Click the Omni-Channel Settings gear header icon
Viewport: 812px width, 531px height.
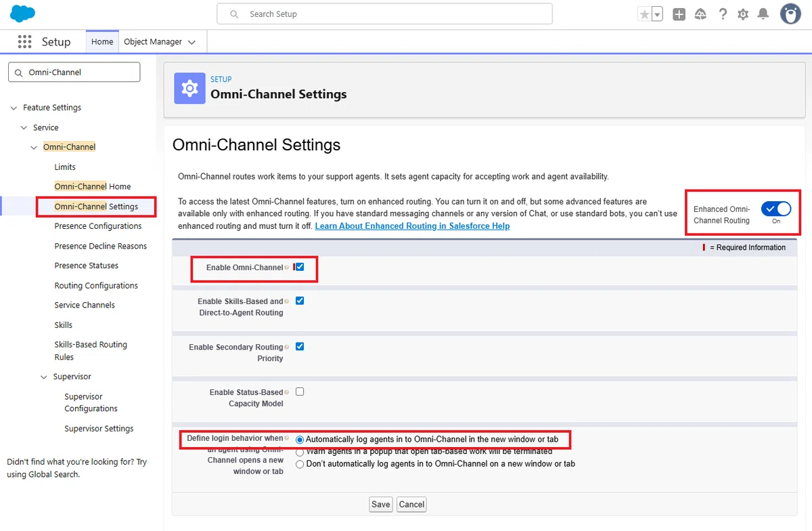[x=189, y=88]
